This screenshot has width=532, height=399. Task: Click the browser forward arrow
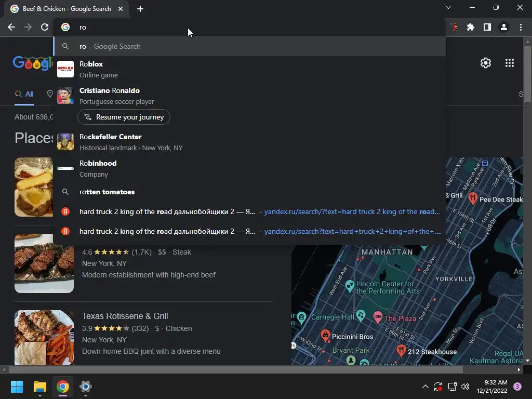point(28,27)
